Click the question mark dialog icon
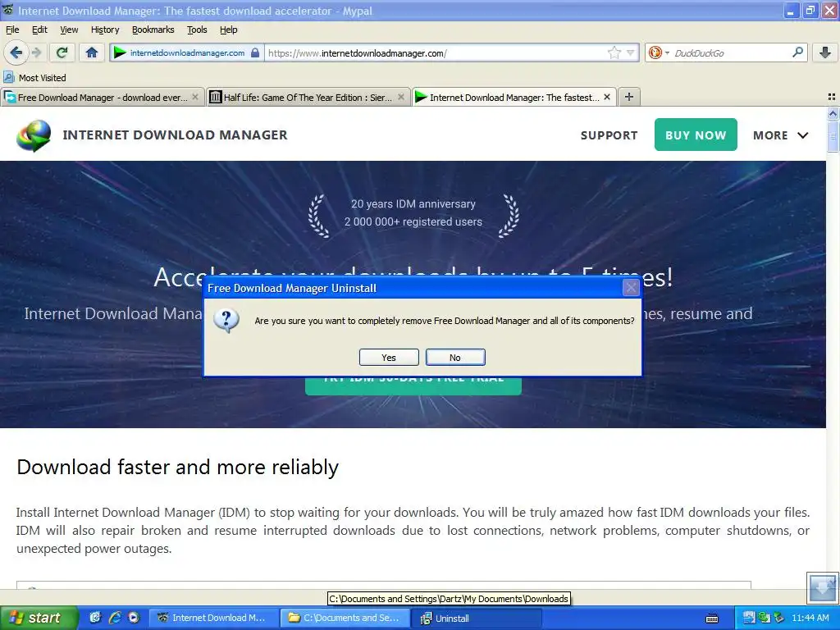The height and width of the screenshot is (630, 840). pyautogui.click(x=226, y=321)
